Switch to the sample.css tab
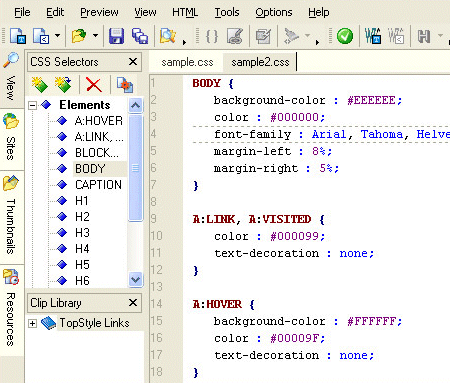450x383 pixels. [x=187, y=62]
